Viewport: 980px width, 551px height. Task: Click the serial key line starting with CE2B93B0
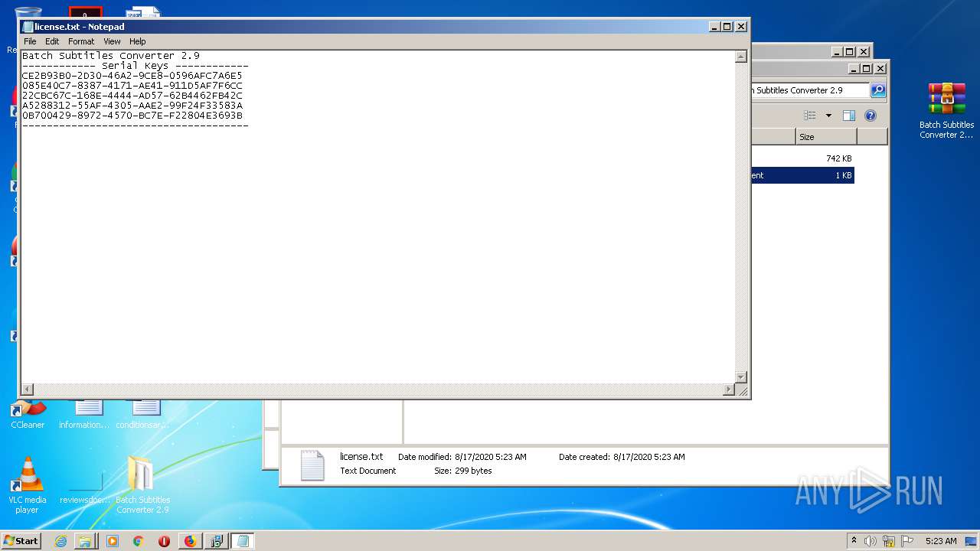click(x=132, y=76)
